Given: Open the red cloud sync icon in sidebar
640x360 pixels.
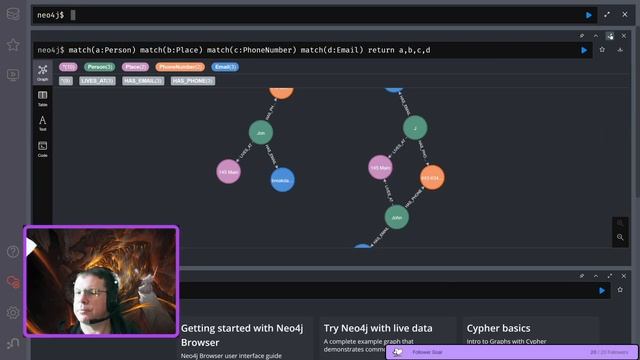Looking at the screenshot, I should (x=13, y=282).
